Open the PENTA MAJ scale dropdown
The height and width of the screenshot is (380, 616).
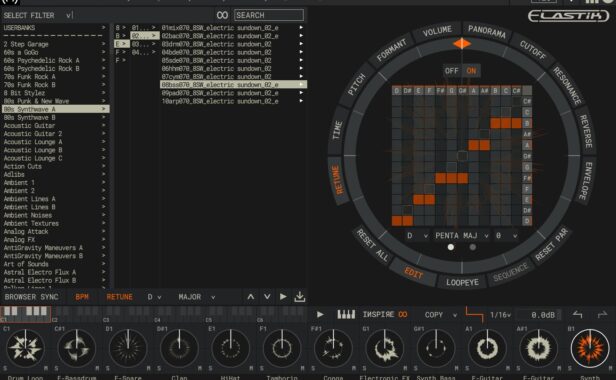pyautogui.click(x=462, y=236)
